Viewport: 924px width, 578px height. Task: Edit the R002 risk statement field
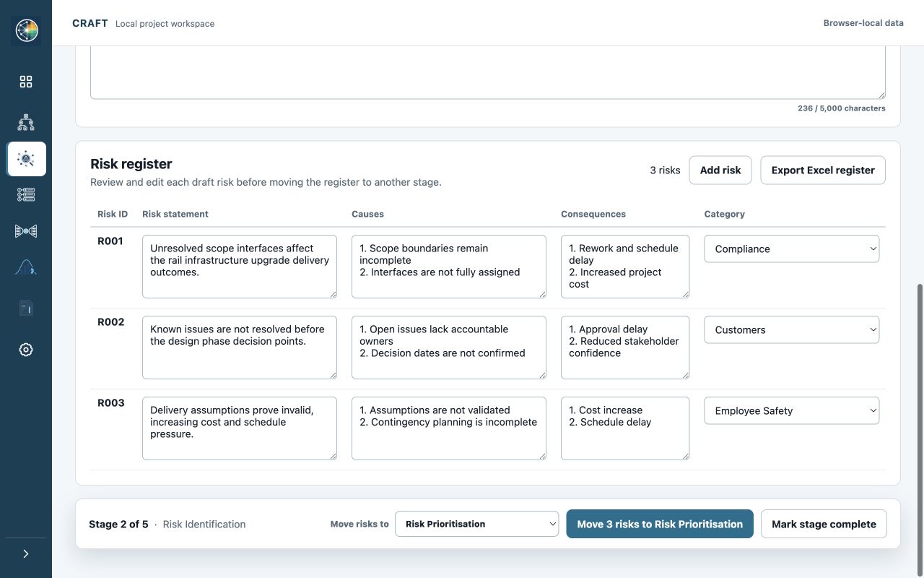[240, 348]
